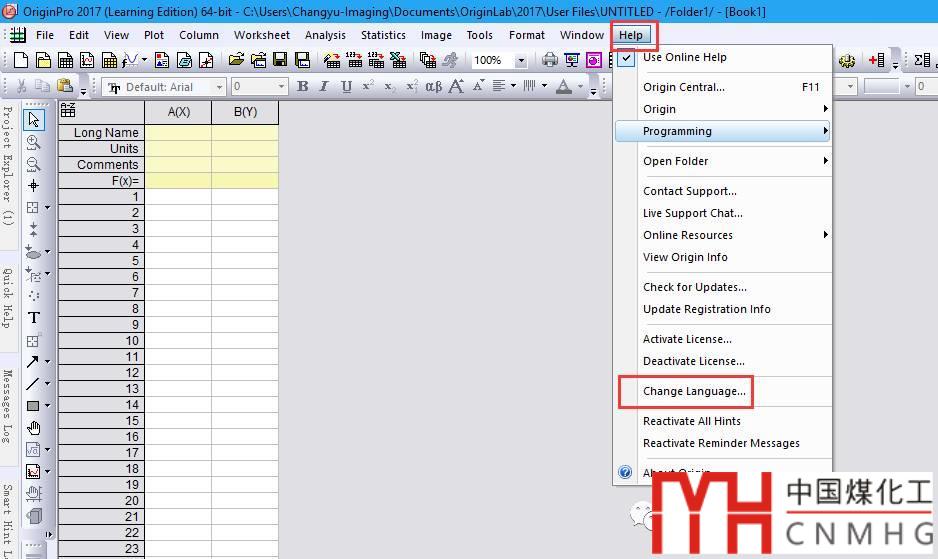Select the Screen Reader crosshair tool

pyautogui.click(x=34, y=186)
